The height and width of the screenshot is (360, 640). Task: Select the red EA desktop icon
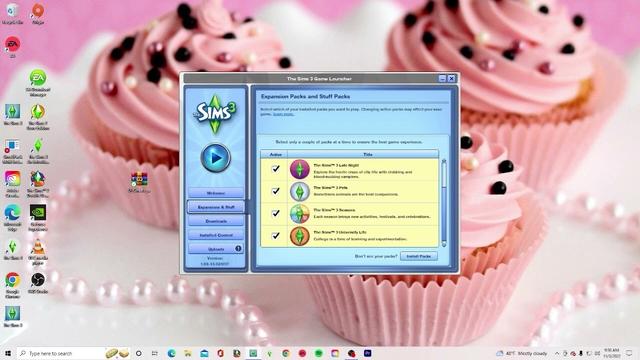(x=12, y=46)
